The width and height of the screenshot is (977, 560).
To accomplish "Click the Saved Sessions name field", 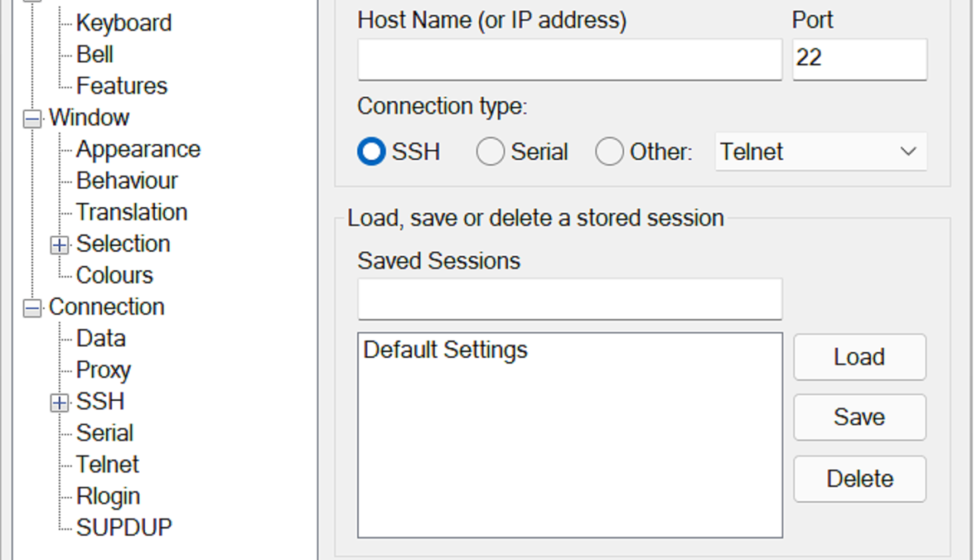I will tap(569, 300).
